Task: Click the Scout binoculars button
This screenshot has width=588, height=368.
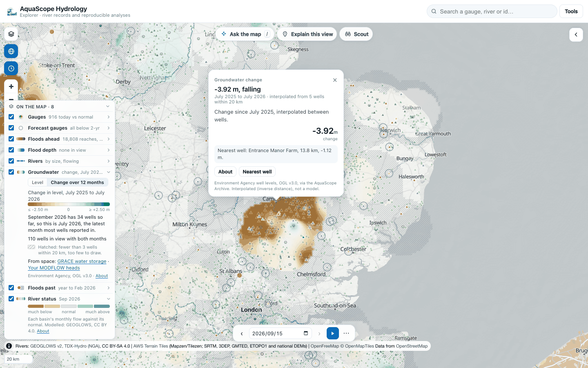Action: point(356,34)
